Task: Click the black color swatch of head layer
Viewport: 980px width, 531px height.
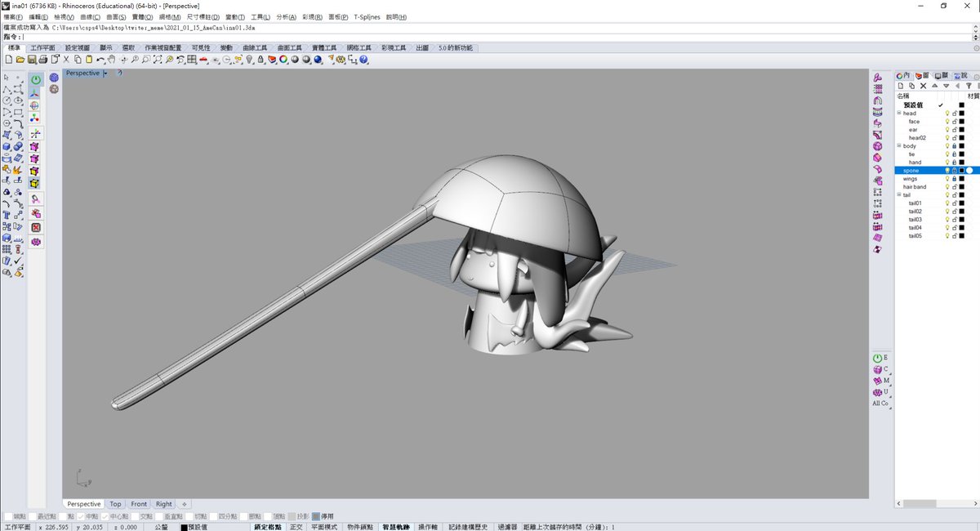Action: 961,114
